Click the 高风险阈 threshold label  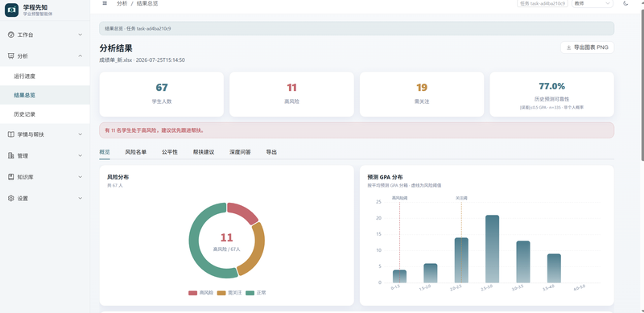pyautogui.click(x=399, y=198)
